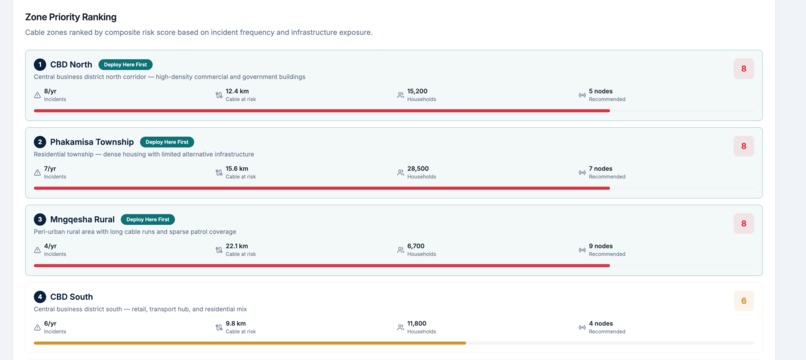Click the incidents warning icon in CBD North
806x360 pixels.
click(x=37, y=95)
